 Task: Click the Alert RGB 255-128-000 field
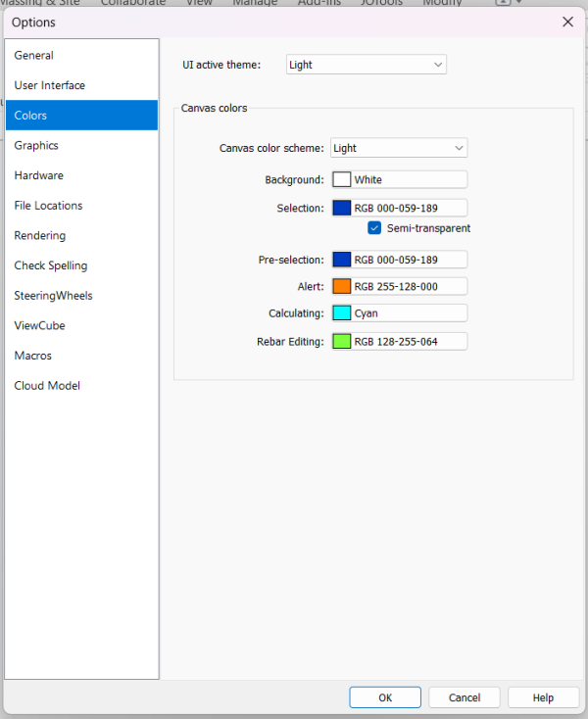410,287
